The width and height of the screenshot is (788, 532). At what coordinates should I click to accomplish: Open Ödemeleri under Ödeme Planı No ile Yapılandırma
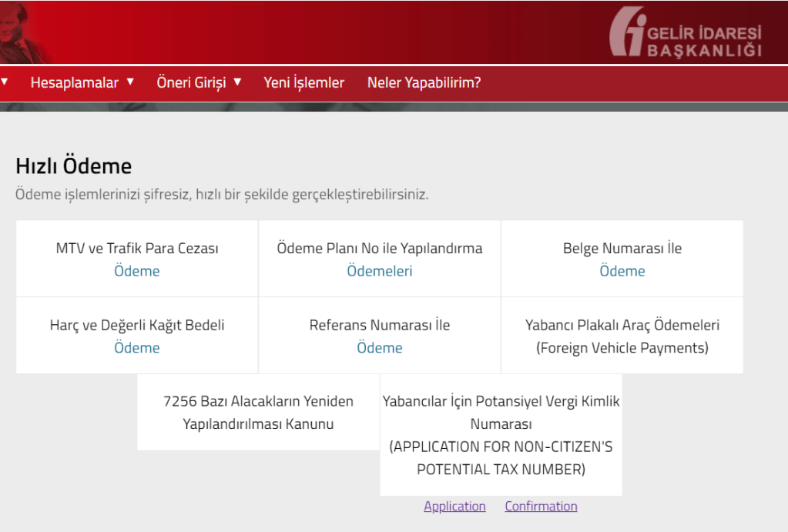(380, 271)
